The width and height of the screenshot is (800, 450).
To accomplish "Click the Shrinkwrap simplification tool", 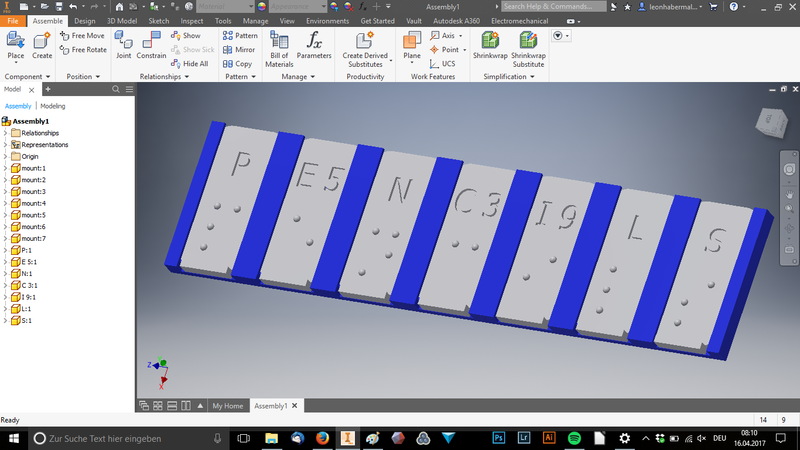I will pos(490,47).
